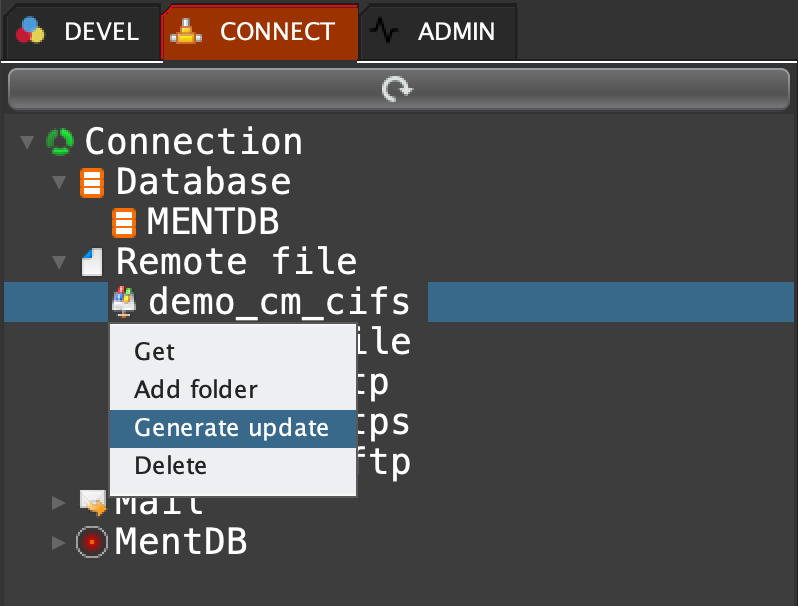Click the demo_cm_cifs connection icon

pos(125,301)
